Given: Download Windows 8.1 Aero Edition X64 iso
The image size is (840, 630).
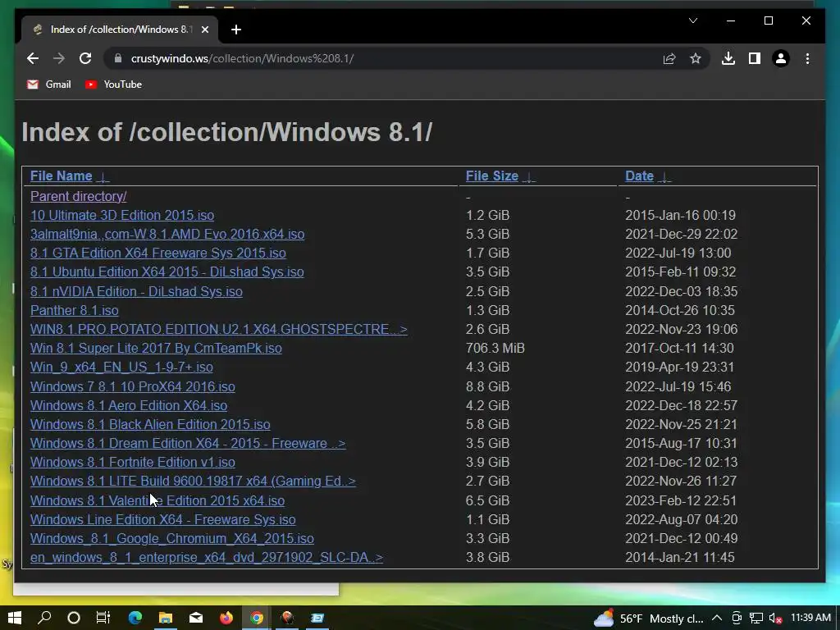Looking at the screenshot, I should click(129, 405).
